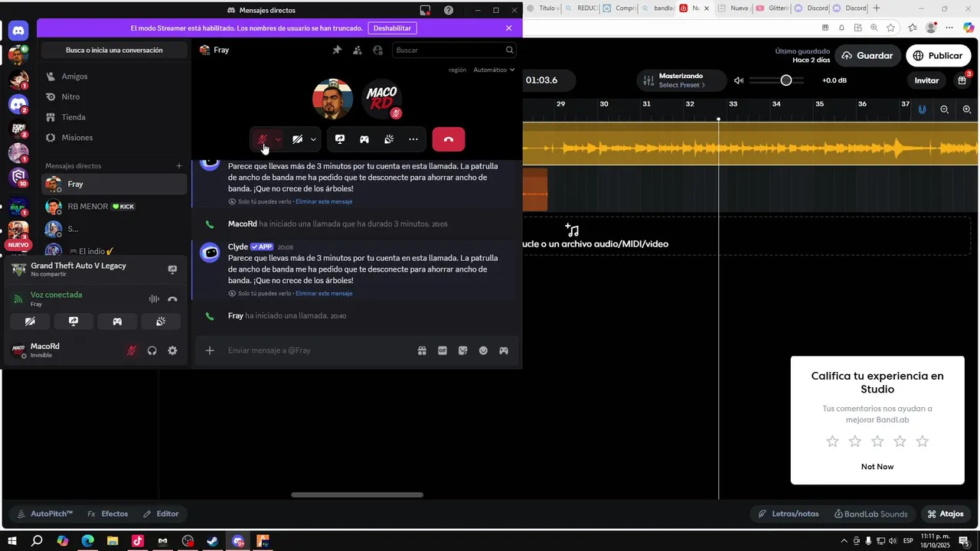The width and height of the screenshot is (980, 551).
Task: Open Efectos panel at bottom
Action: click(108, 514)
